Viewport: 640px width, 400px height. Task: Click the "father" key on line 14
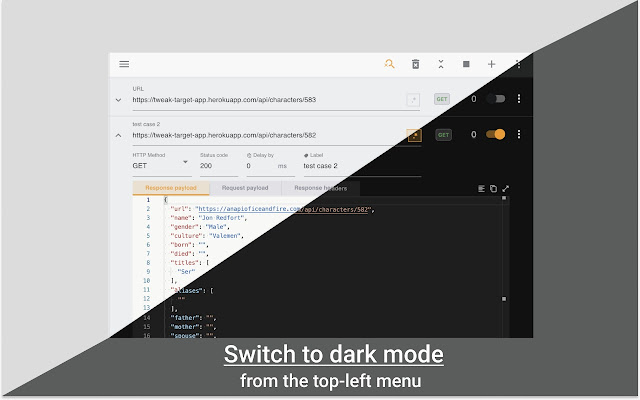tap(186, 318)
